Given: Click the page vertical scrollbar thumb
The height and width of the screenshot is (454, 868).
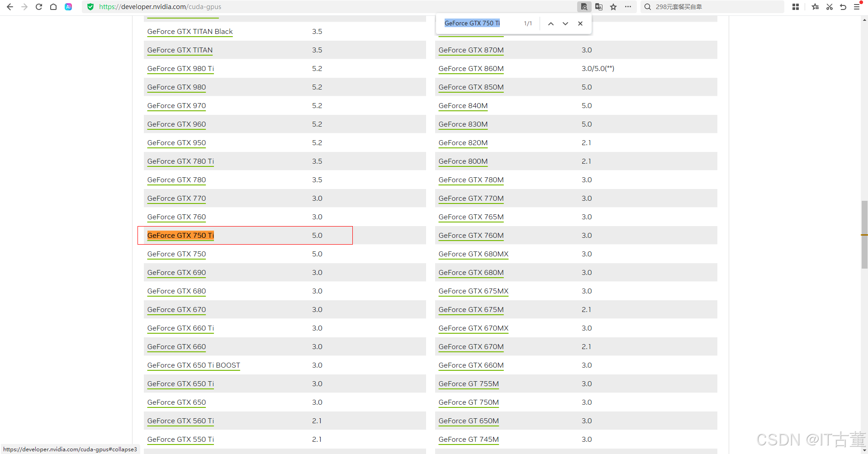Looking at the screenshot, I should coord(864,235).
